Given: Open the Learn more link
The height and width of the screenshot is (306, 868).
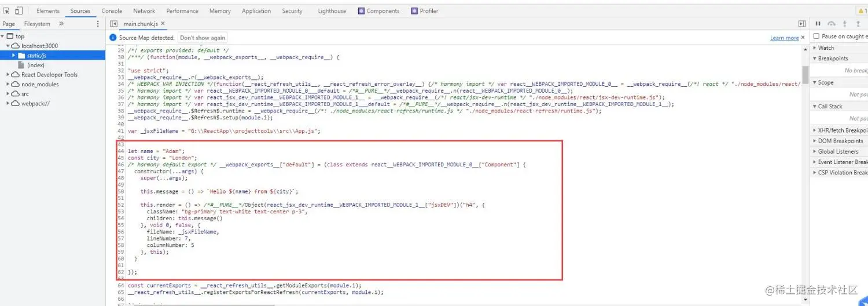Looking at the screenshot, I should [x=785, y=38].
